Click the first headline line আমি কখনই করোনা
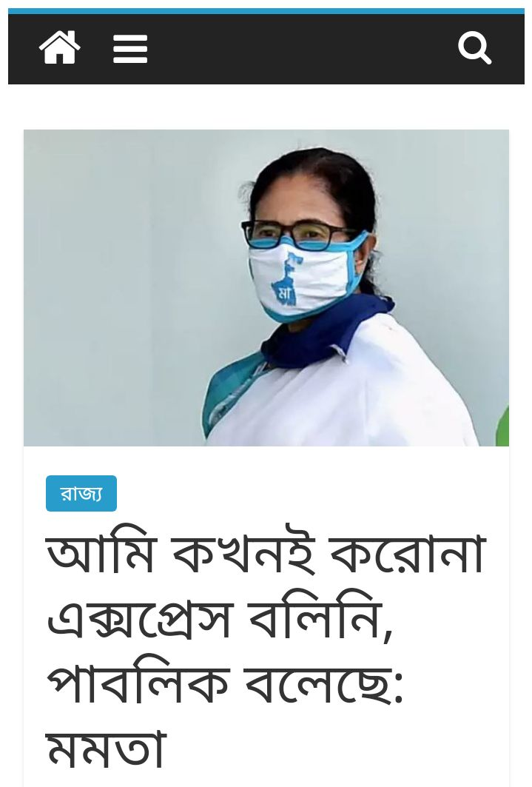 click(x=266, y=554)
